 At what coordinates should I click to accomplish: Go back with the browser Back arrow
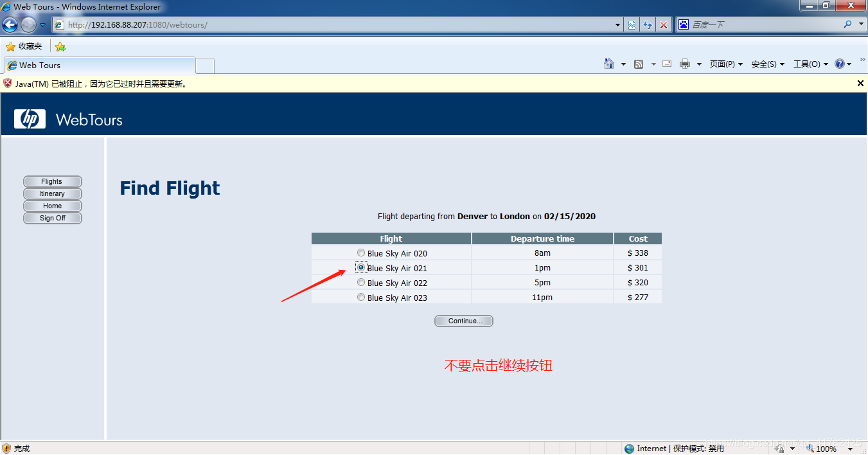pos(10,25)
